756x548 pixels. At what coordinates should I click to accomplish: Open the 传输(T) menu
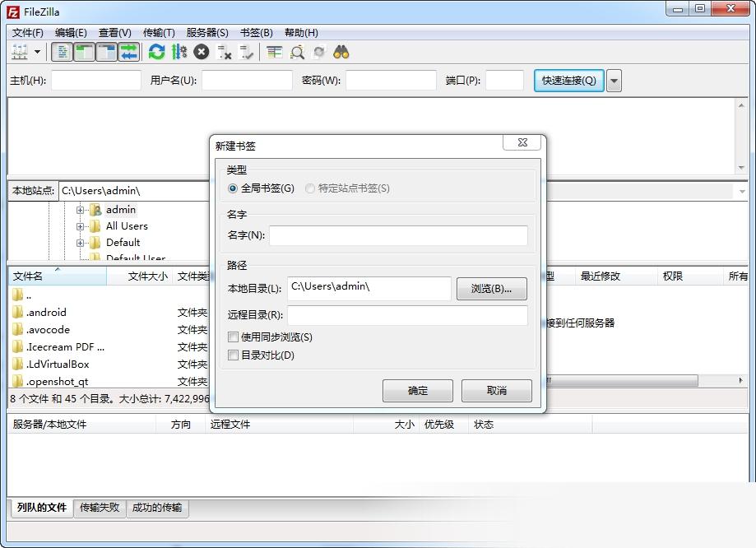[x=159, y=32]
